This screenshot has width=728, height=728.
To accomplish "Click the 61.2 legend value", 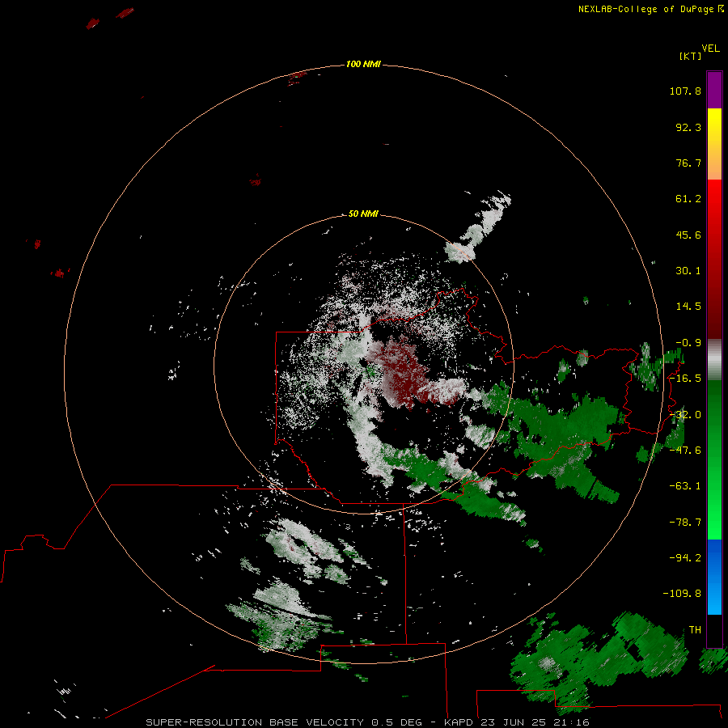I will tap(688, 199).
